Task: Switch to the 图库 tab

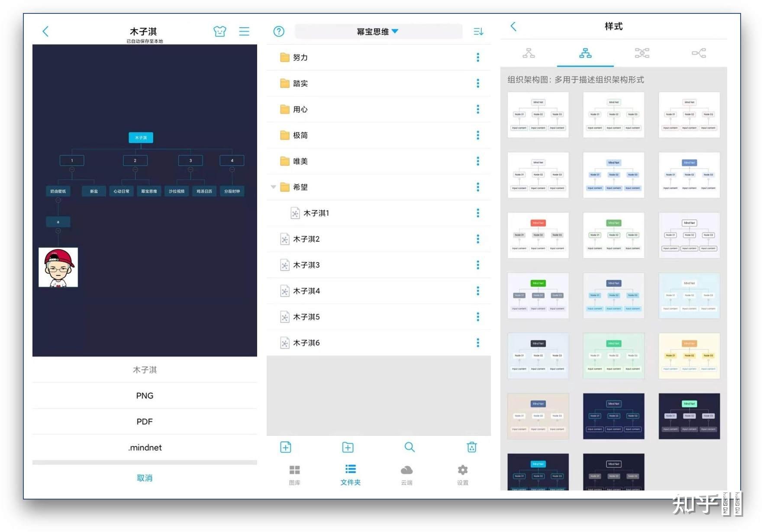Action: [x=295, y=475]
